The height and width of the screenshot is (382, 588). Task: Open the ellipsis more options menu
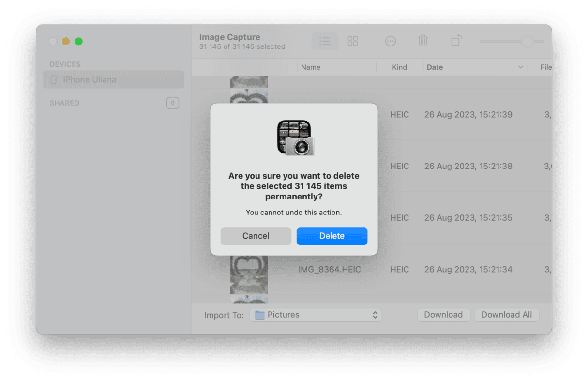[x=391, y=42]
